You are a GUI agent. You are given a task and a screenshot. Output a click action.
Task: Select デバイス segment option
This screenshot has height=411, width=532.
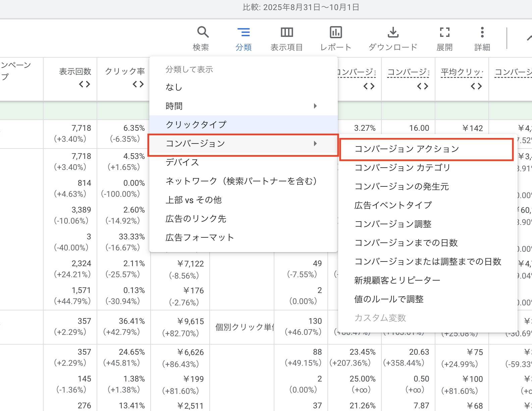click(x=182, y=163)
